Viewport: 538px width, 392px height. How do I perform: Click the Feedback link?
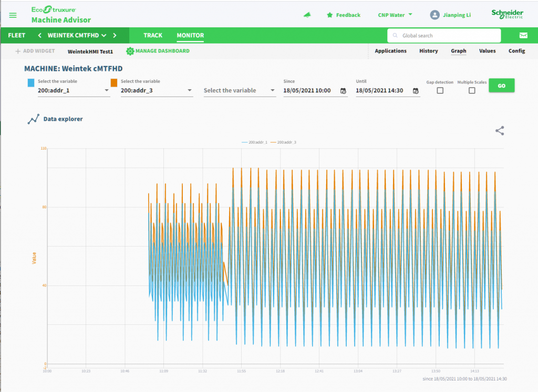click(348, 15)
